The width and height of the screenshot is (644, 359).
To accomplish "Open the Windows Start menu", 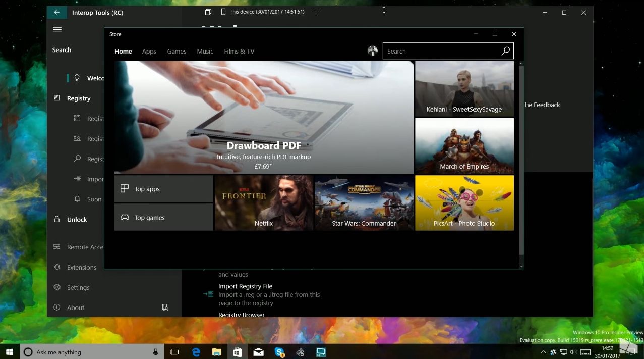I will [10, 352].
